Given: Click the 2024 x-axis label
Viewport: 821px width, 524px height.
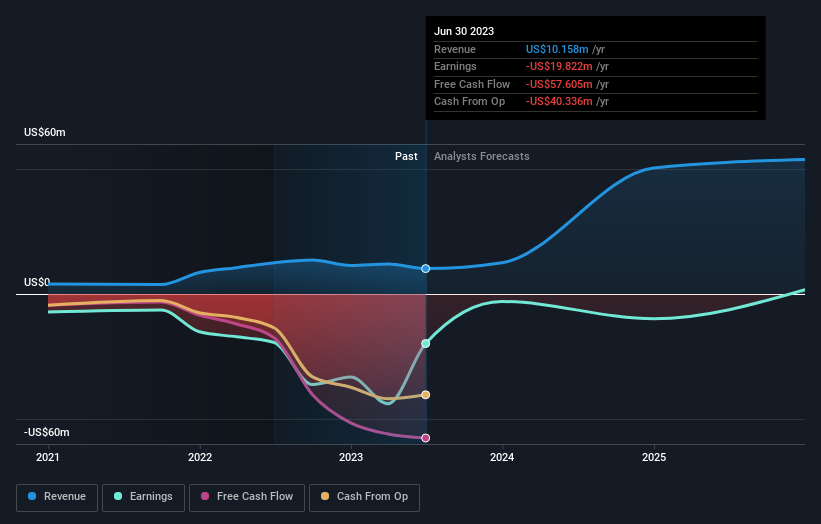Looking at the screenshot, I should 502,457.
